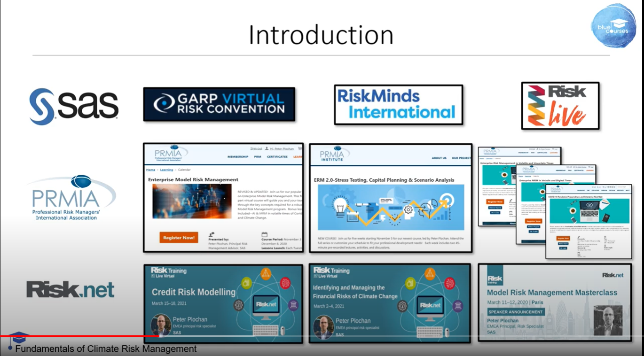Viewport: 644px width, 356px height.
Task: Click the SAS logo
Action: coord(73,106)
